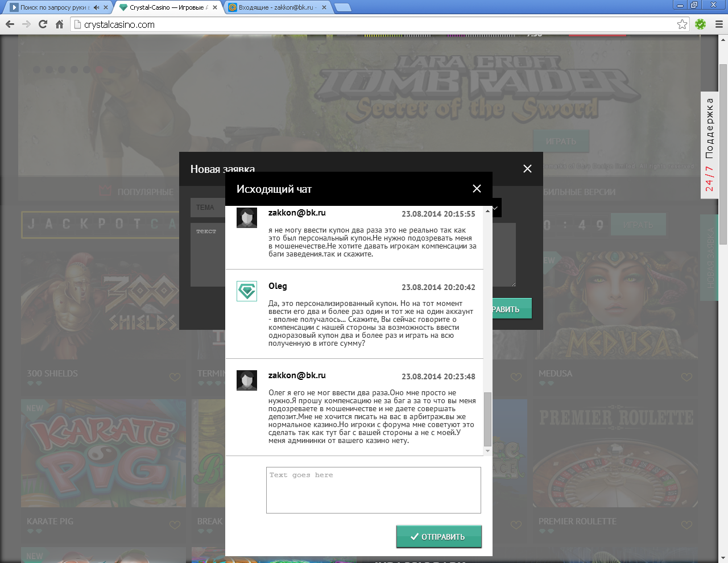Bookmark this page with the star
Viewport: 728px width, 563px height.
pyautogui.click(x=682, y=24)
